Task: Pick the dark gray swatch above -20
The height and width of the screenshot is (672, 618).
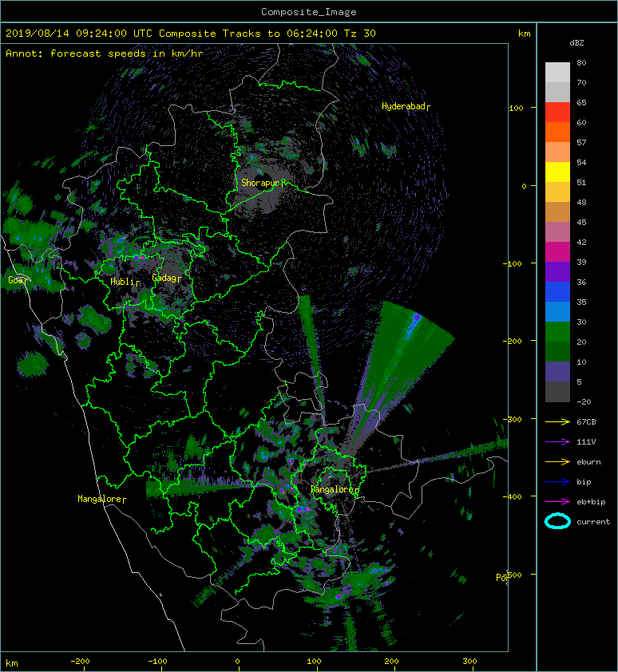Action: (x=557, y=391)
